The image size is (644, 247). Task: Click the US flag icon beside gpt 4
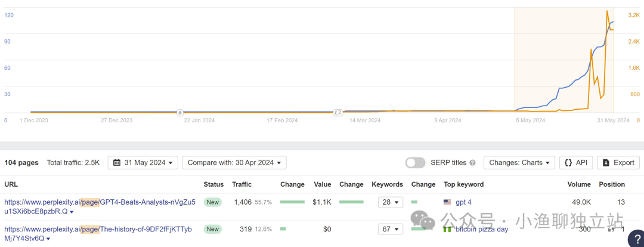447,202
